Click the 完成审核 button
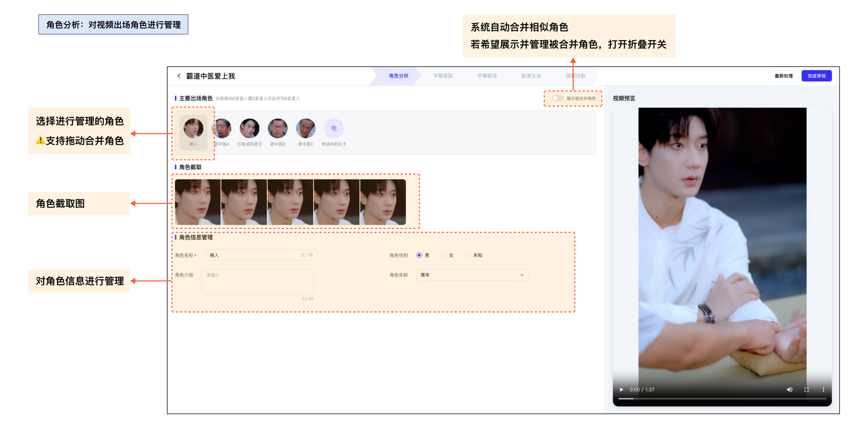868x438 pixels. (816, 76)
